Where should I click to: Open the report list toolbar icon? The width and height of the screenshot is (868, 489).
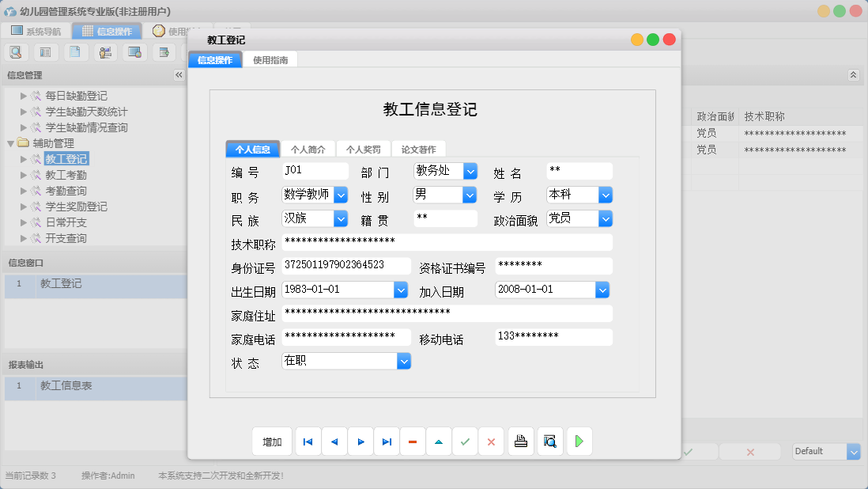[45, 51]
